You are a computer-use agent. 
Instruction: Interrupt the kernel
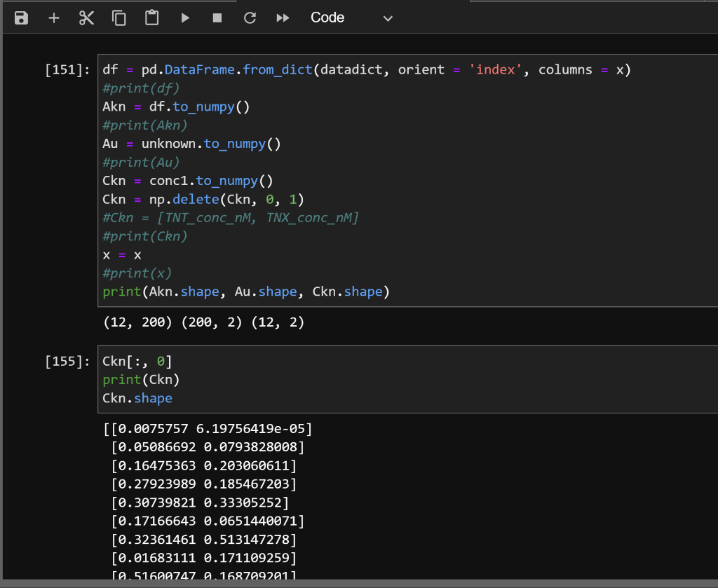tap(217, 18)
